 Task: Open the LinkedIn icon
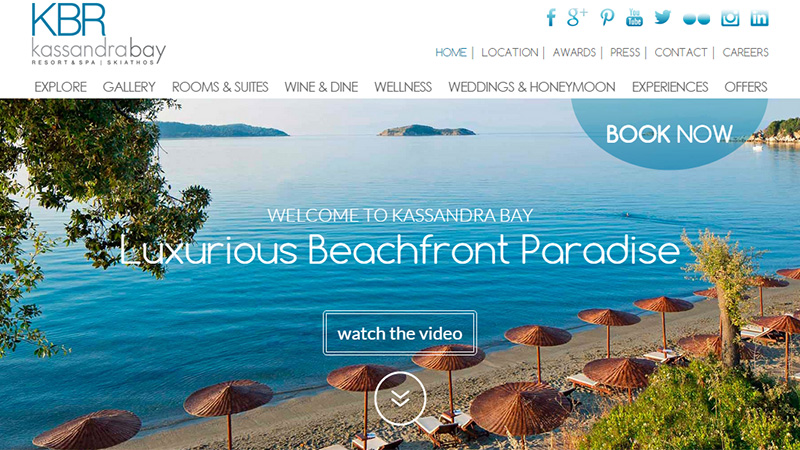click(x=759, y=18)
